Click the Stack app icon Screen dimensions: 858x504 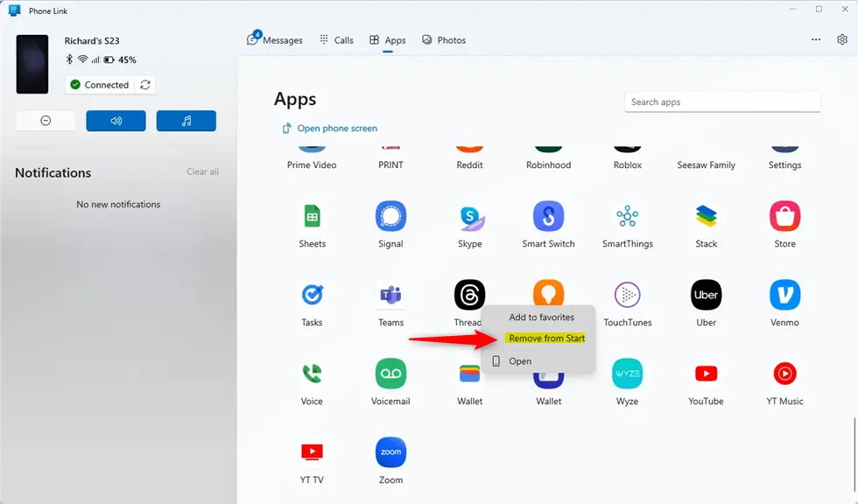tap(706, 216)
